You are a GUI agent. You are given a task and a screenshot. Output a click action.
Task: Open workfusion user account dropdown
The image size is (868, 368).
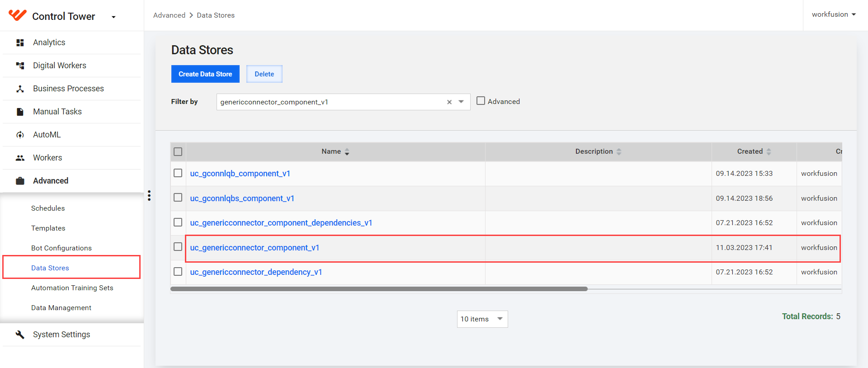tap(834, 14)
